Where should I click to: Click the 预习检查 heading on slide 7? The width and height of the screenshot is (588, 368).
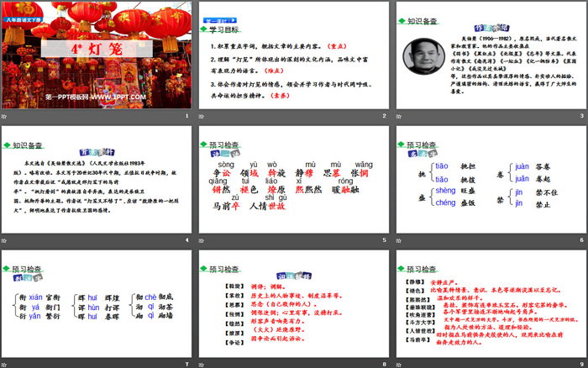pos(27,269)
